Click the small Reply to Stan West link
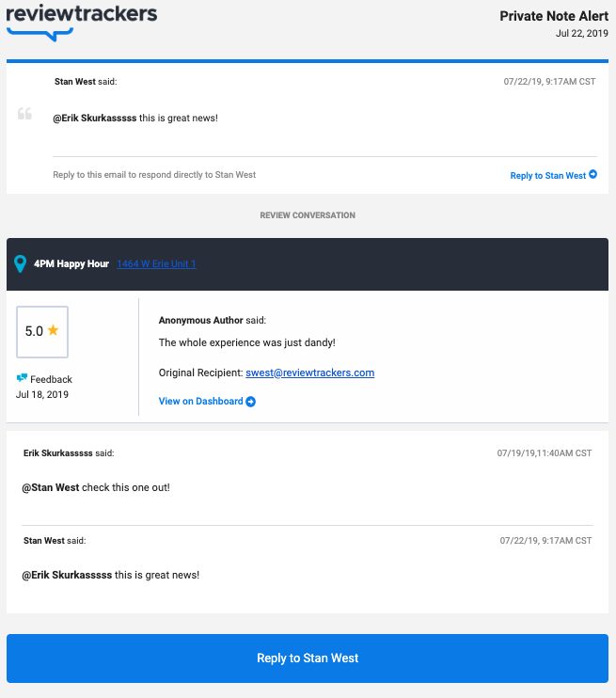Screen dimensions: 616x698 [548, 175]
